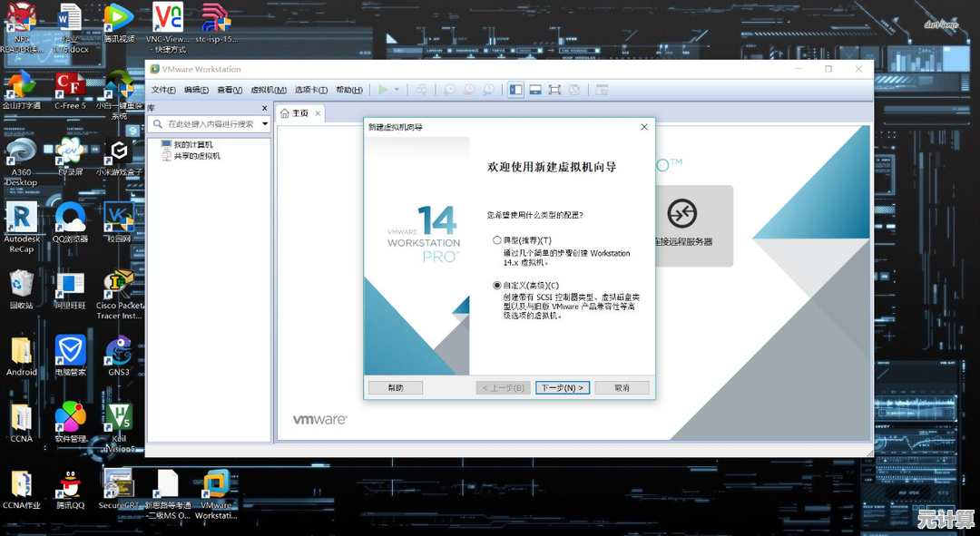Select the 自定义(高级) configuration radio button
This screenshot has height=536, width=980.
pos(497,285)
